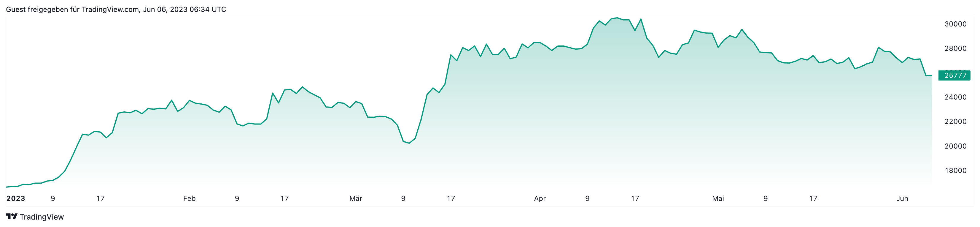Image resolution: width=980 pixels, height=227 pixels.
Task: Open the TradingView text link
Action: [x=42, y=217]
